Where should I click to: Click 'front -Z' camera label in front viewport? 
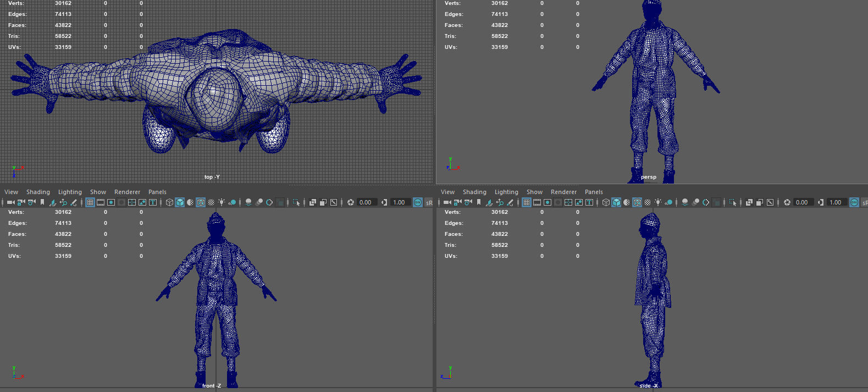(x=212, y=386)
